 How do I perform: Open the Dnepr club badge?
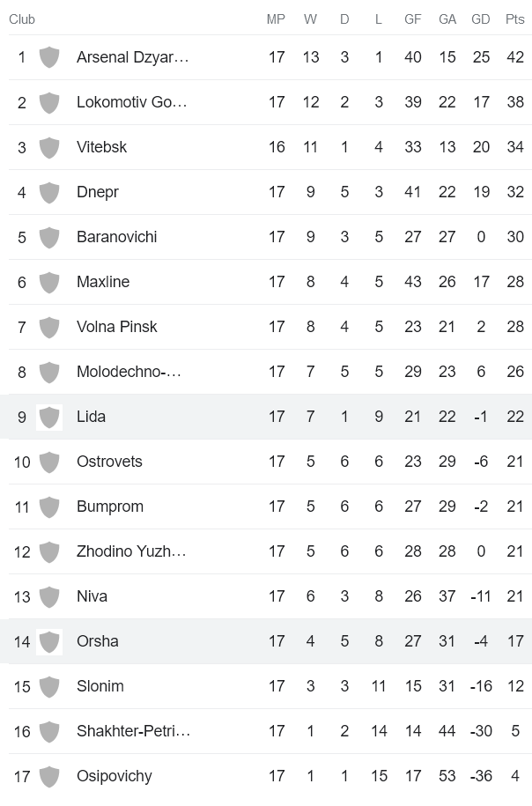click(49, 192)
